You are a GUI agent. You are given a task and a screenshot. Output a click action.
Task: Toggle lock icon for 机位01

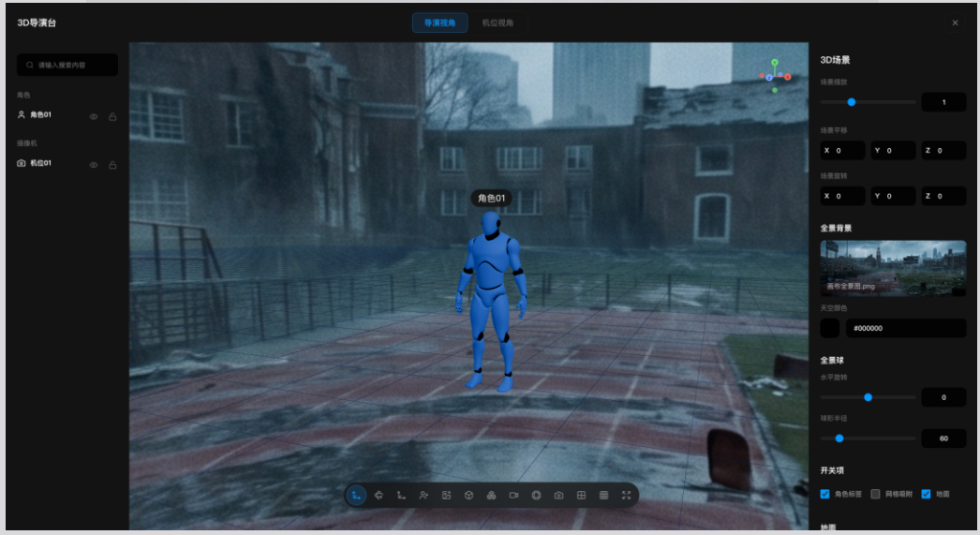[x=112, y=165]
